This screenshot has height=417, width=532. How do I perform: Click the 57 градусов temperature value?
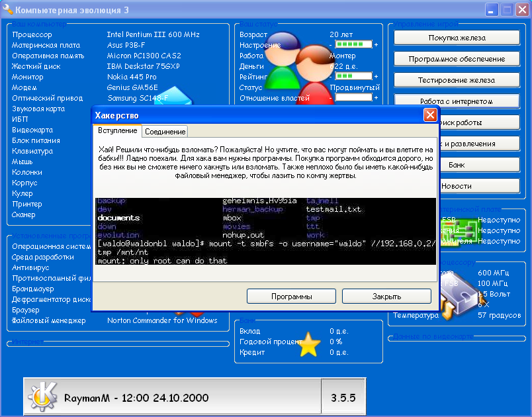click(499, 315)
